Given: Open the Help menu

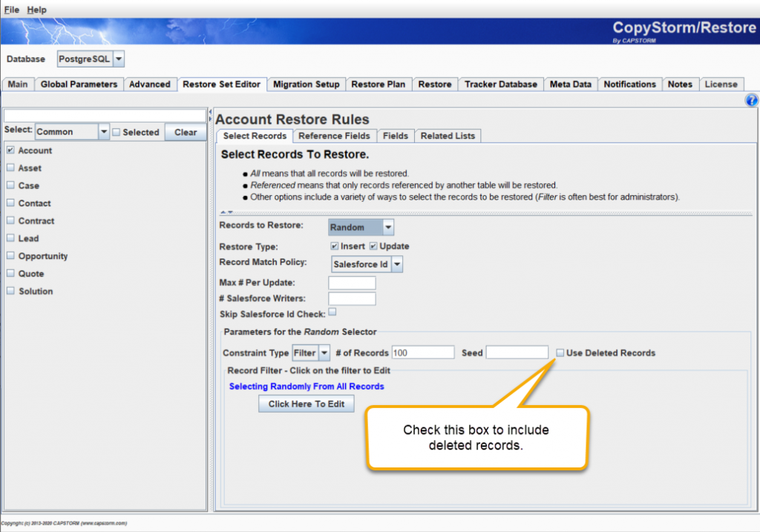Looking at the screenshot, I should (x=37, y=10).
